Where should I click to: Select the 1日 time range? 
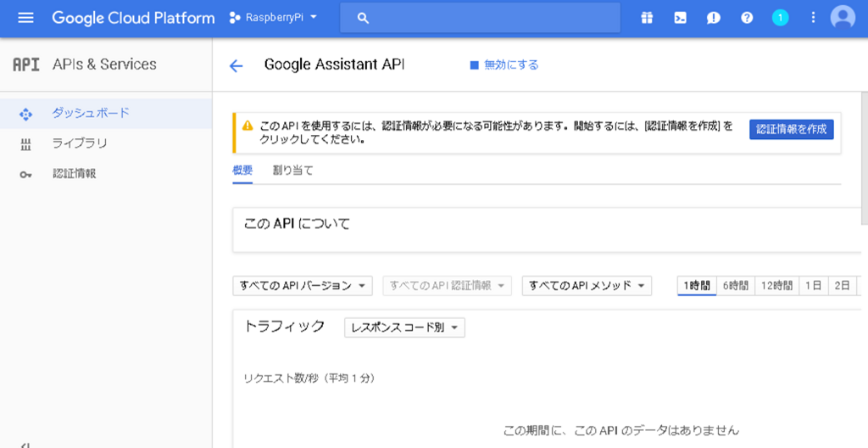pos(813,286)
